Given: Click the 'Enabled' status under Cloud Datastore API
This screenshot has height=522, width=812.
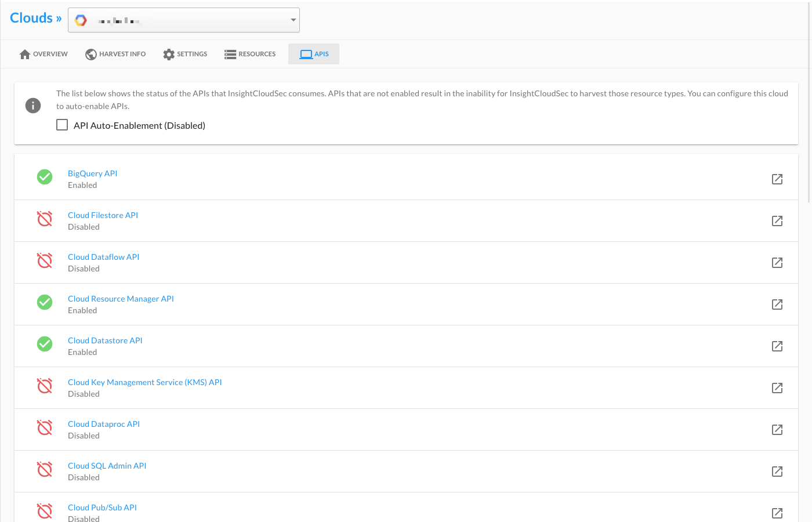Looking at the screenshot, I should [x=82, y=352].
